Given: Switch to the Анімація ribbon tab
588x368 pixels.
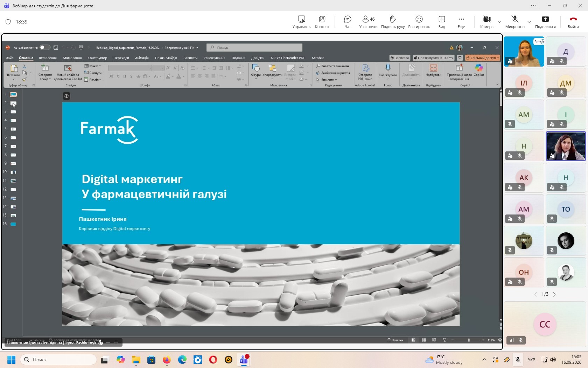Looking at the screenshot, I should [x=142, y=58].
